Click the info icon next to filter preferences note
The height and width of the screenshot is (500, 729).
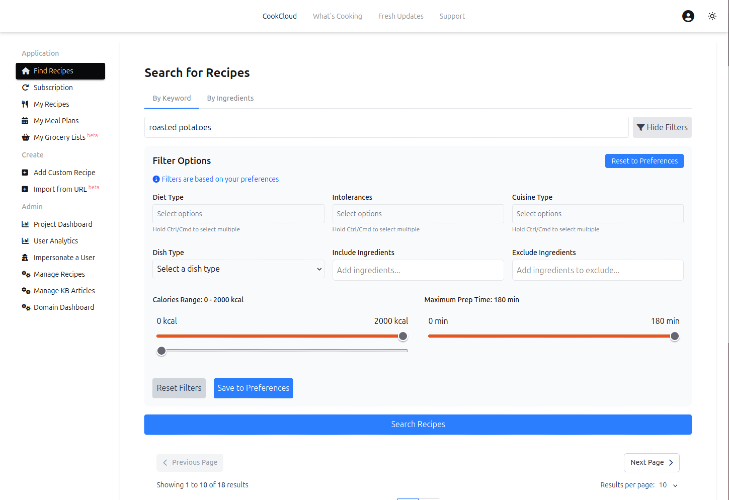click(x=156, y=179)
